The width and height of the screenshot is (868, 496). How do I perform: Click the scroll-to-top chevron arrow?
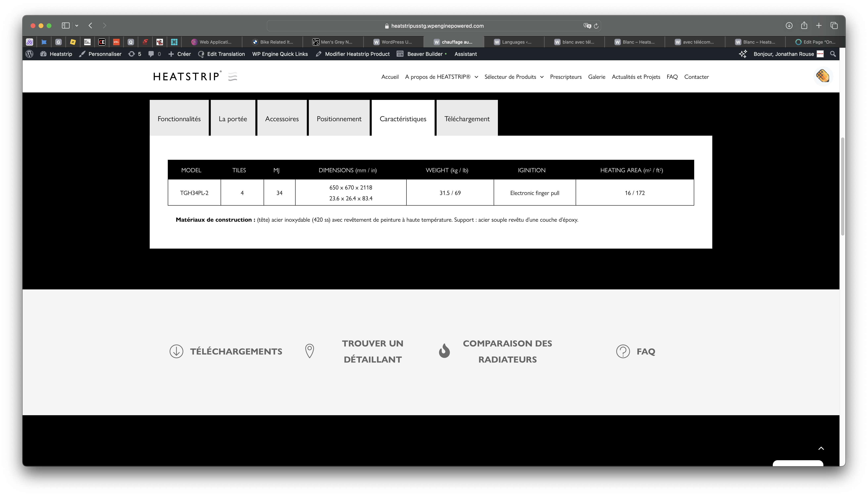pyautogui.click(x=821, y=448)
